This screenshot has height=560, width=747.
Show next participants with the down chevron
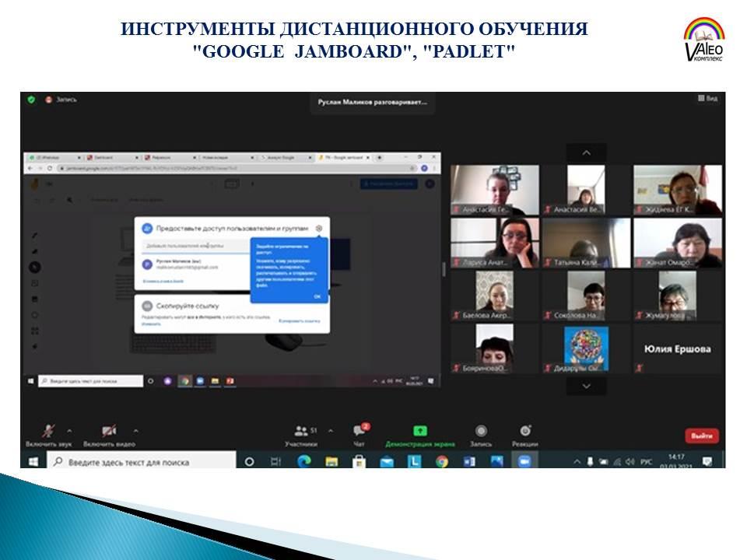tap(587, 386)
